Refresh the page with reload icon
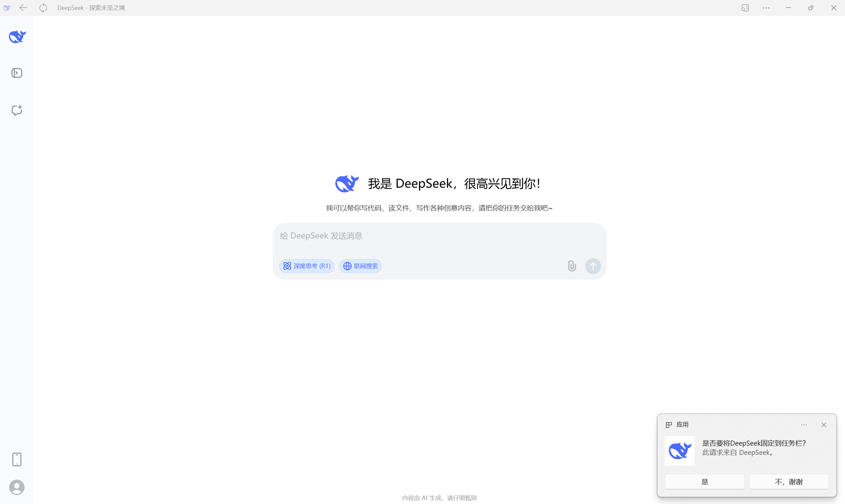The image size is (845, 504). (43, 8)
